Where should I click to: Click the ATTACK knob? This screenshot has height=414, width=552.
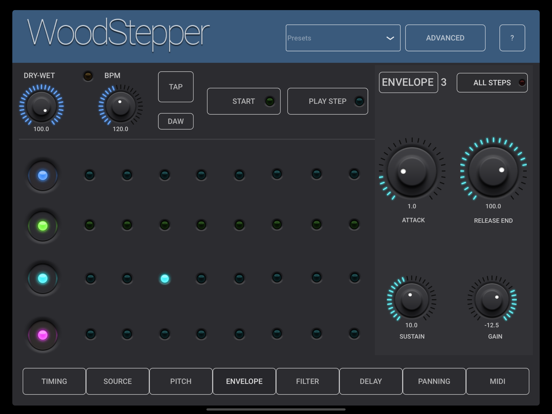[x=412, y=170]
